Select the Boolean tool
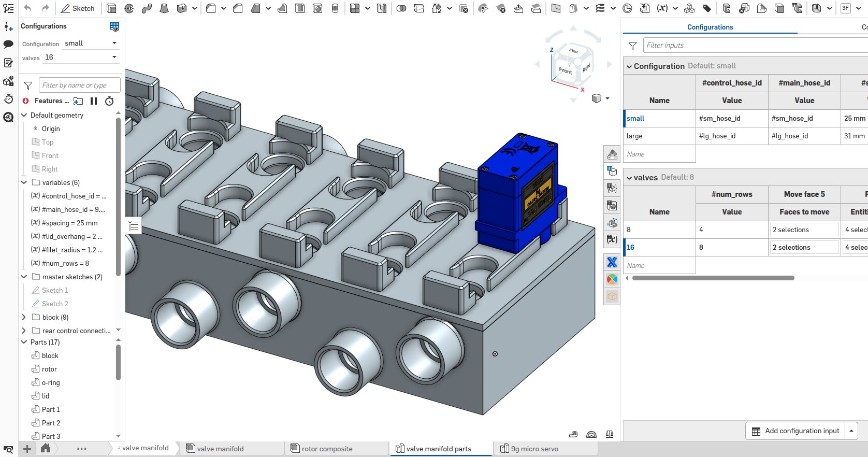Screen dimensions: 868x457 (x=401, y=8)
